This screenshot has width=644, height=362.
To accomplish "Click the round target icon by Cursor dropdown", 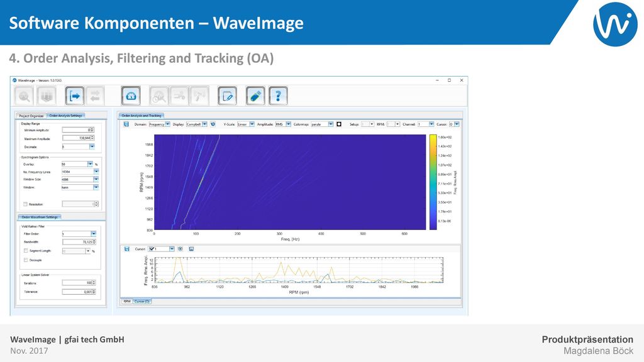I will [x=180, y=249].
